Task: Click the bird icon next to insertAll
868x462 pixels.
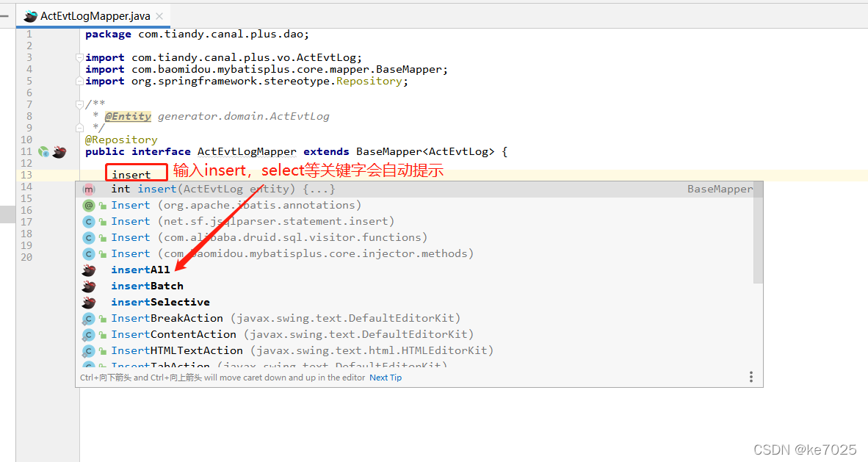Action: point(89,270)
